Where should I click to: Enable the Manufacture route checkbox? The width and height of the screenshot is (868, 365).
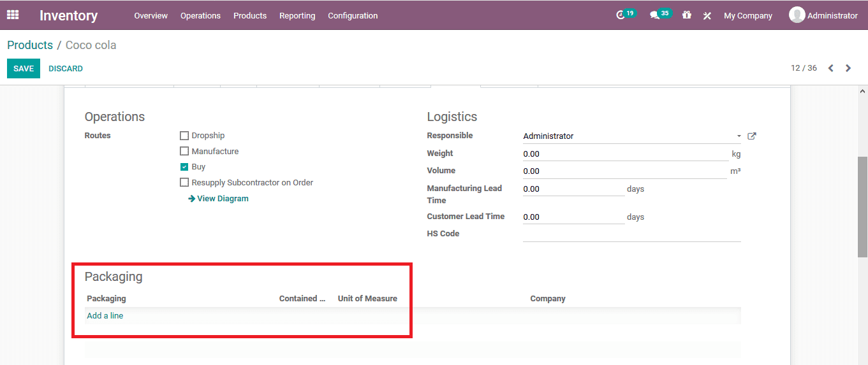coord(184,152)
